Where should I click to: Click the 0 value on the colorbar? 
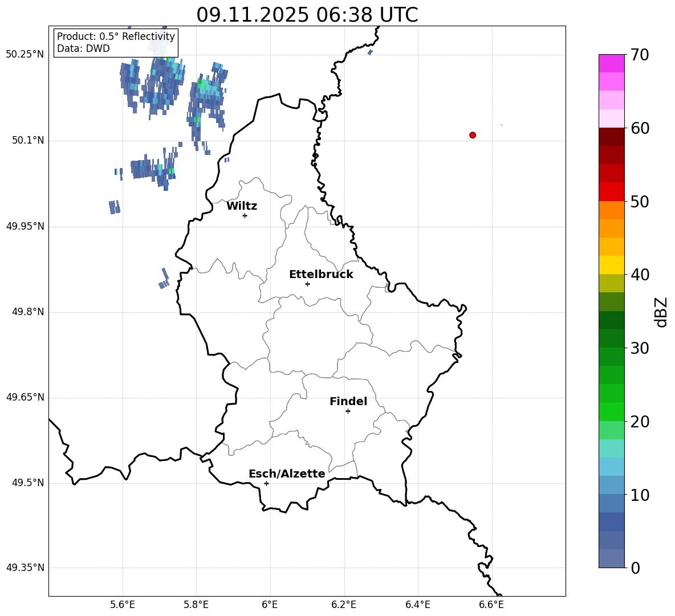tap(636, 568)
